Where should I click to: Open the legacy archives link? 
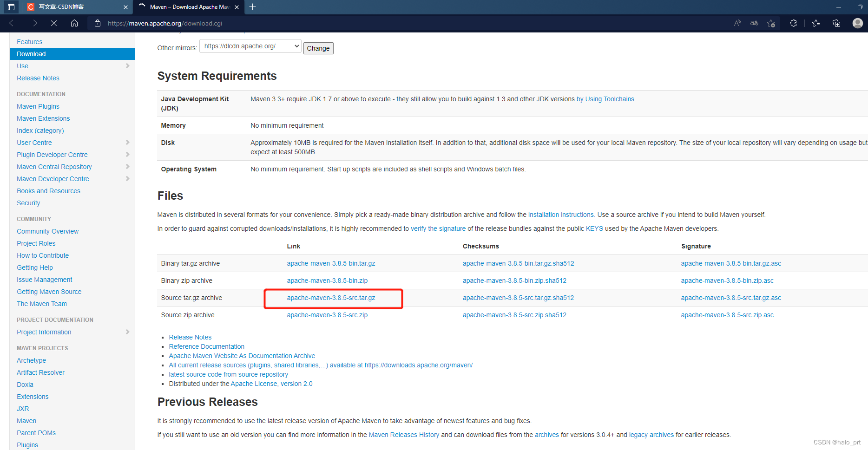pyautogui.click(x=651, y=435)
